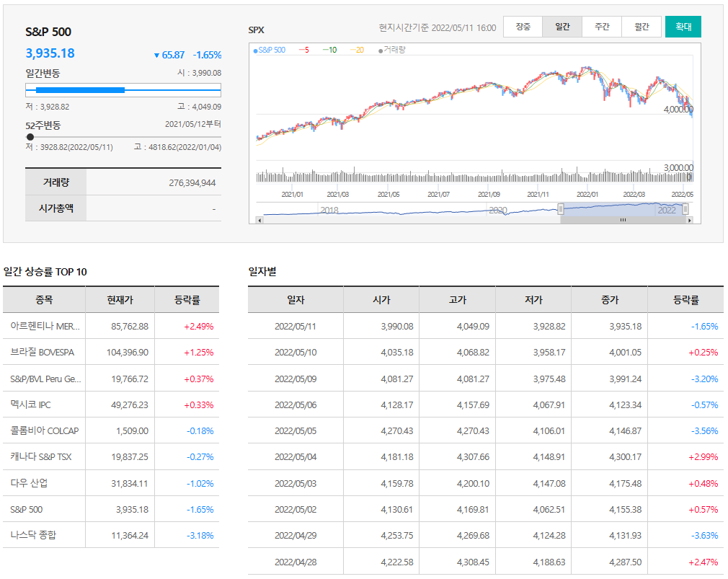This screenshot has height=579, width=728.
Task: Click the SPX ticker label
Action: 257,30
